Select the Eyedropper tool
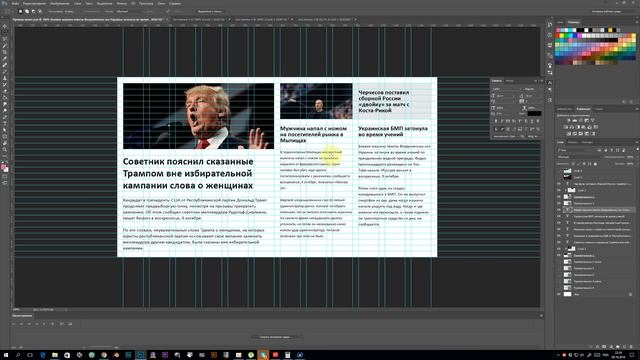 pyautogui.click(x=5, y=59)
